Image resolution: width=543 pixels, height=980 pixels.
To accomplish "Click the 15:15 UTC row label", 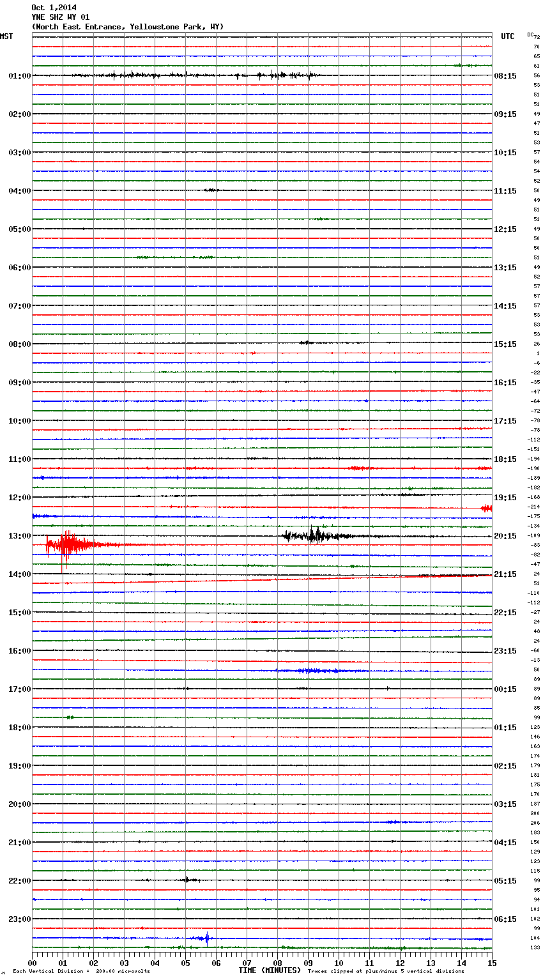I will pyautogui.click(x=505, y=344).
